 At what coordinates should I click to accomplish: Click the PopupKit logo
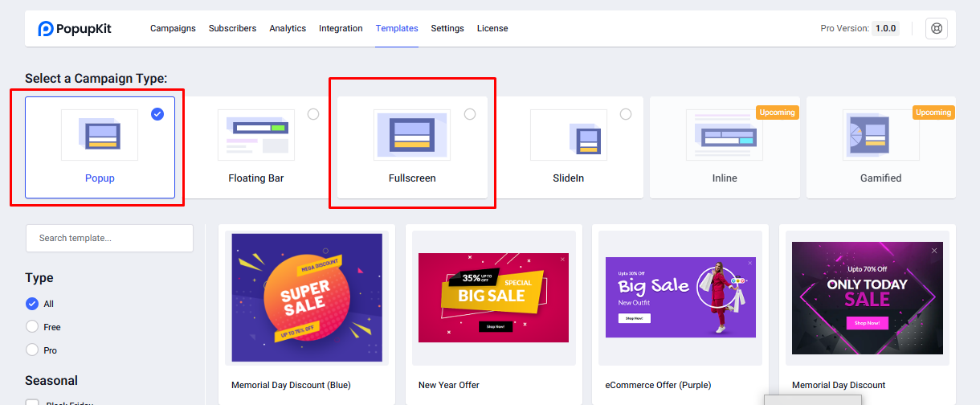tap(75, 28)
